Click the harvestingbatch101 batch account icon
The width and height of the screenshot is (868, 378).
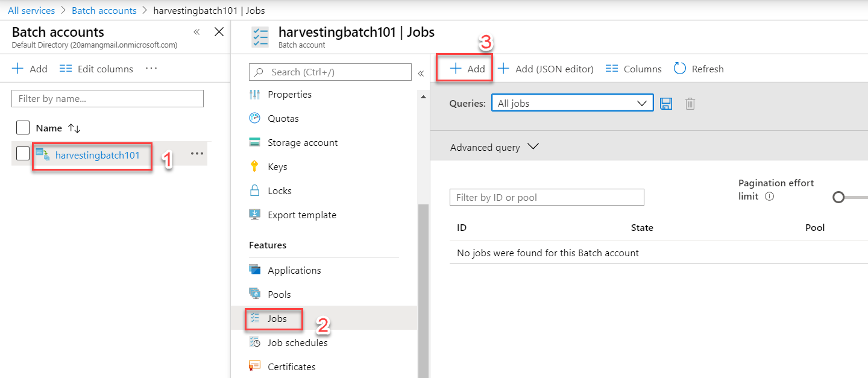click(x=43, y=155)
